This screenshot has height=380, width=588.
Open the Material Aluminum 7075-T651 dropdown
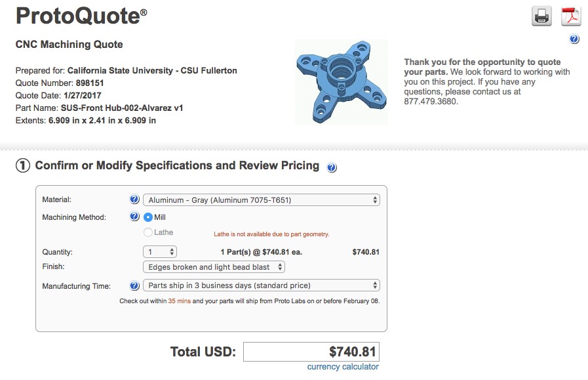click(x=262, y=200)
